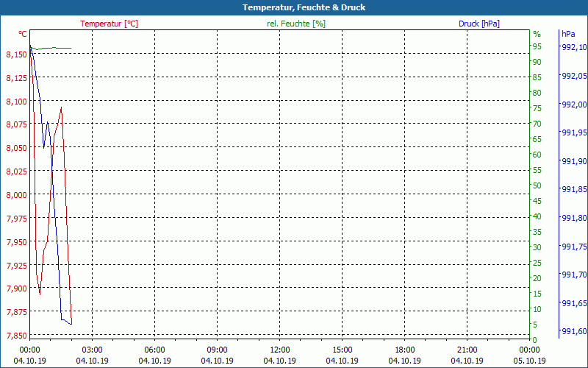Click the green % unit label
Image resolution: width=588 pixels, height=368 pixels.
537,34
